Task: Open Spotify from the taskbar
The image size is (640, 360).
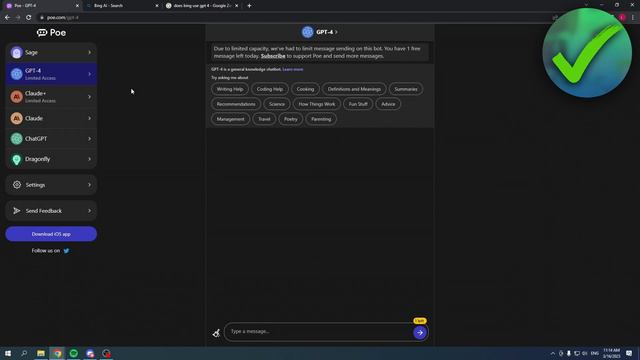Action: pos(74,353)
